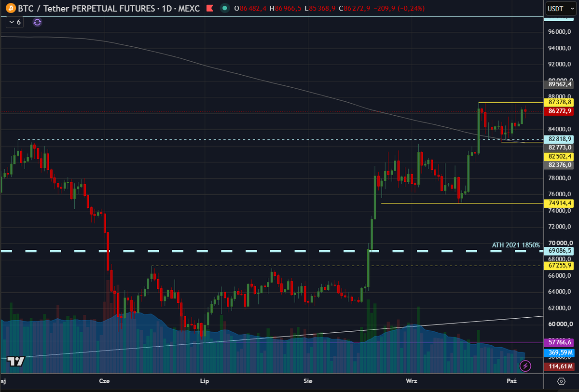579x392 pixels.
Task: Click the close value C86 272,9
Action: point(356,8)
